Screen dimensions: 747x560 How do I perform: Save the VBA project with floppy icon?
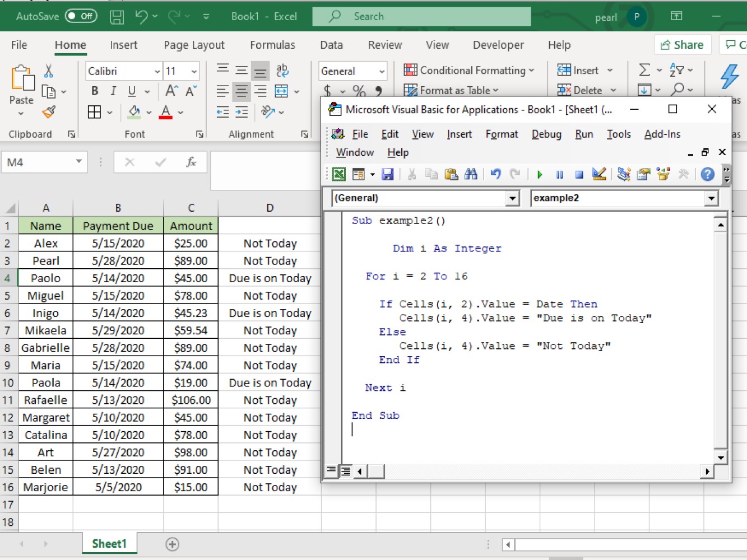(x=387, y=175)
